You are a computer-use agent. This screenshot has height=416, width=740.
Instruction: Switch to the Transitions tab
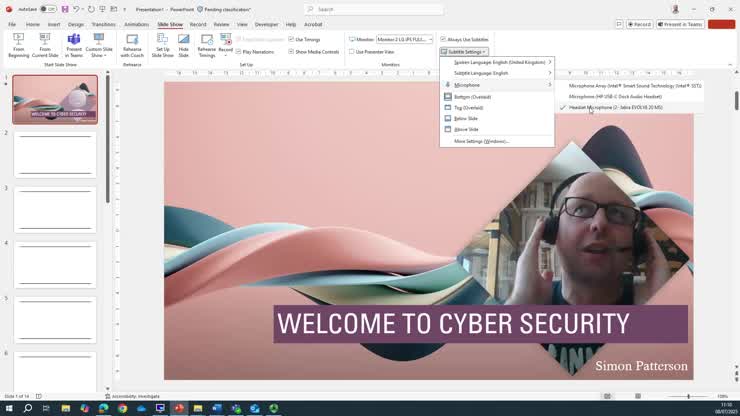(103, 25)
